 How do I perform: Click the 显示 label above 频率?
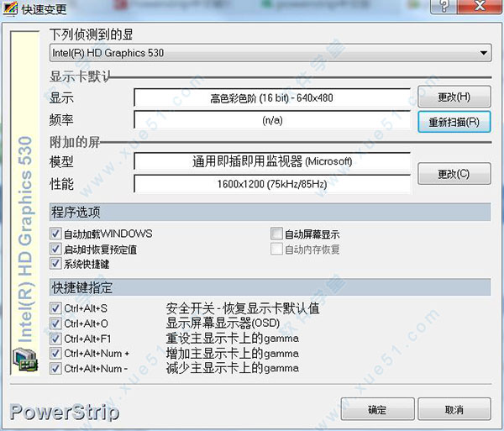click(61, 97)
